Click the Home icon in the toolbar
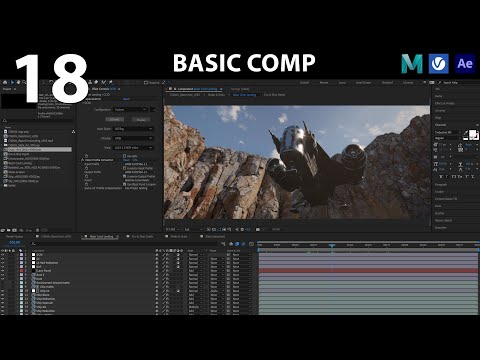 (5, 82)
